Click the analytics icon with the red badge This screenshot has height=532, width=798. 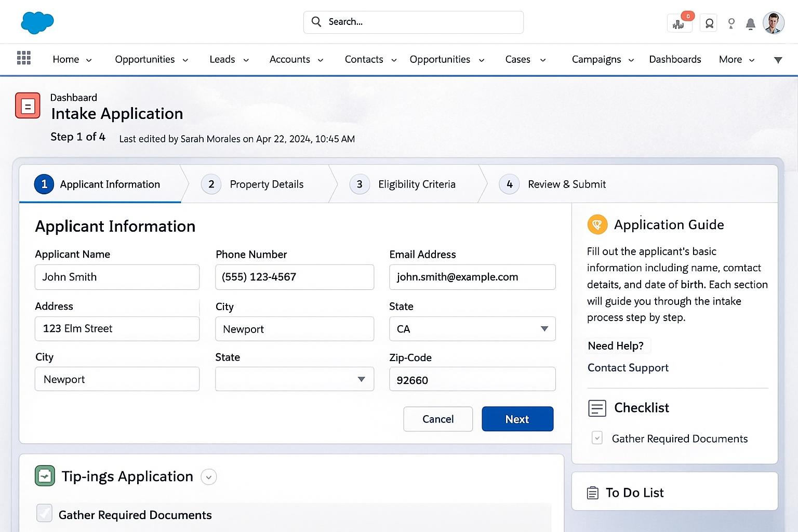click(679, 23)
